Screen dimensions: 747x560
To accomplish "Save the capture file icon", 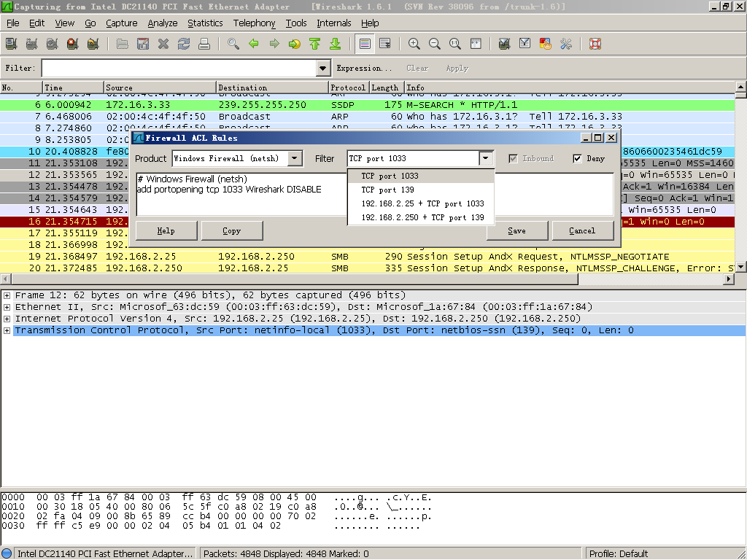I will coord(143,44).
